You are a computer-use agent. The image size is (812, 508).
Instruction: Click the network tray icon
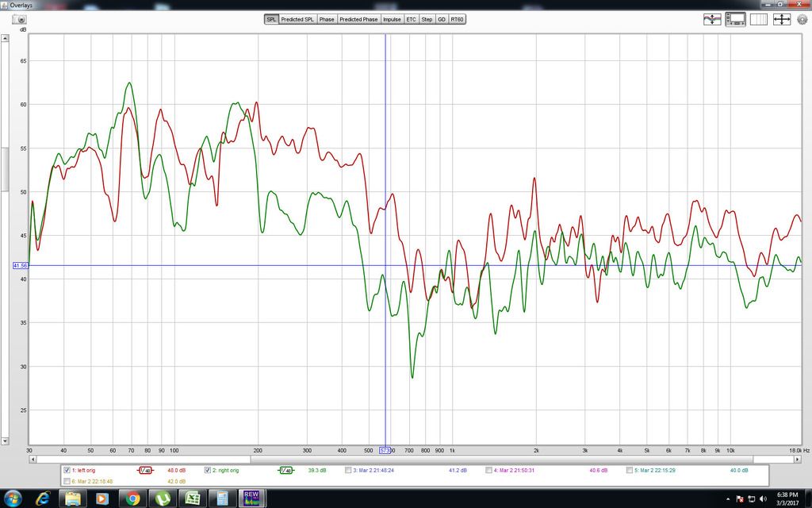[x=752, y=499]
